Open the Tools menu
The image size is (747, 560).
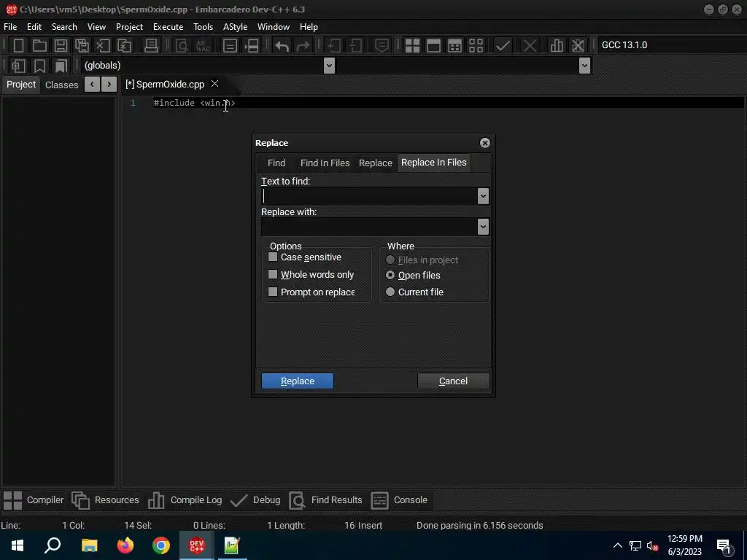(203, 27)
